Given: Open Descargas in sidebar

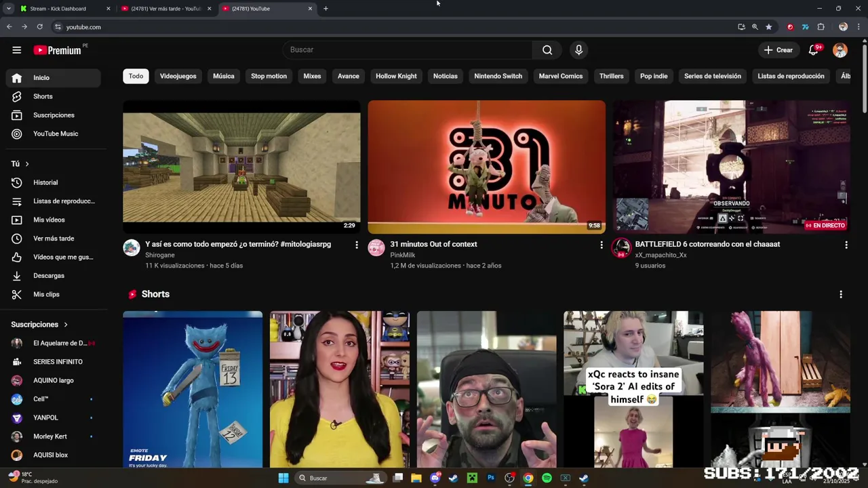Looking at the screenshot, I should pyautogui.click(x=53, y=276).
